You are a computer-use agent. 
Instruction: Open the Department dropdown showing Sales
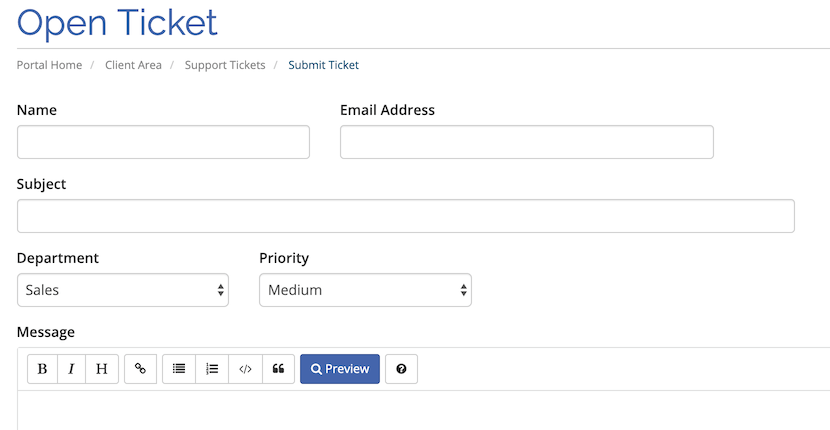click(x=123, y=290)
